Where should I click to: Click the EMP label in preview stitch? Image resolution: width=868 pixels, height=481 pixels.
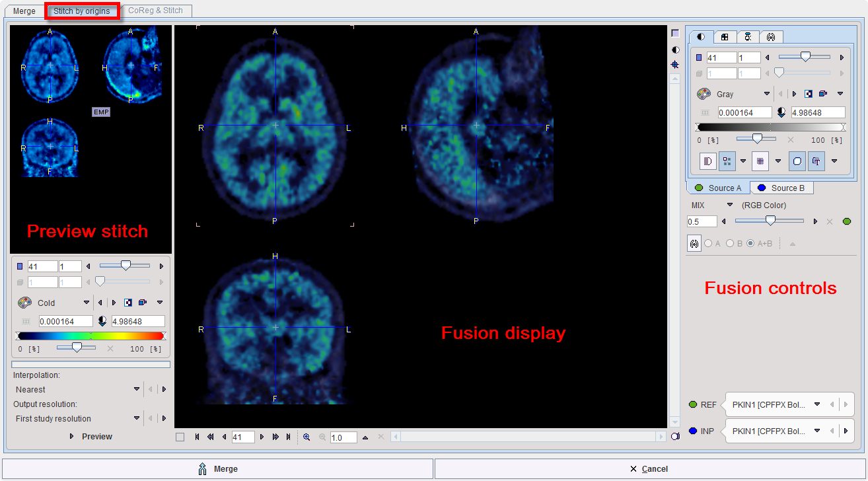101,112
